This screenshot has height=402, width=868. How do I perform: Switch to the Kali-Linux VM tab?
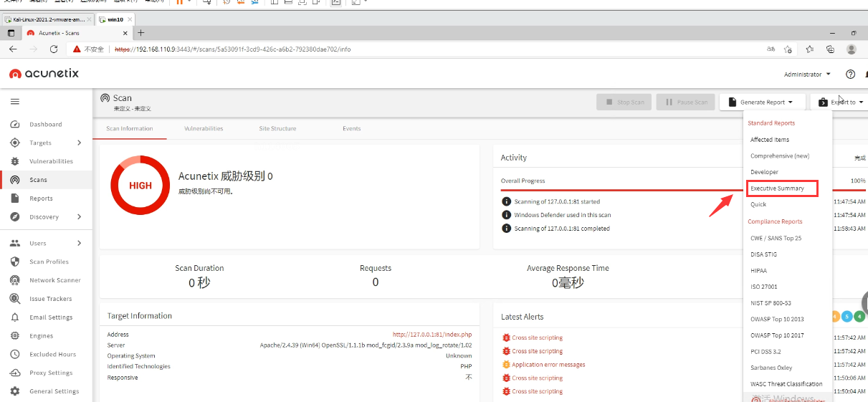47,19
